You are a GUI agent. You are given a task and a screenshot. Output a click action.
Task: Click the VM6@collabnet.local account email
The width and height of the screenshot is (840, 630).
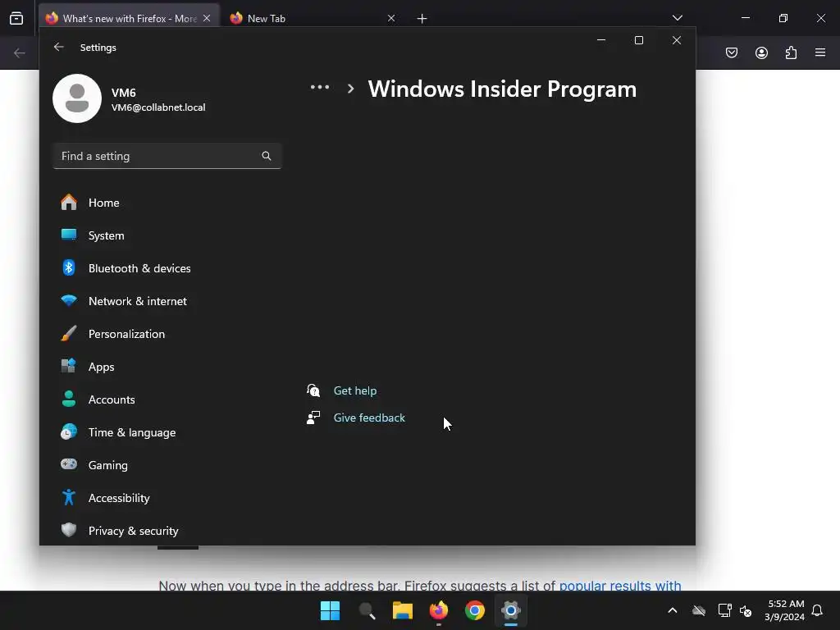(158, 107)
